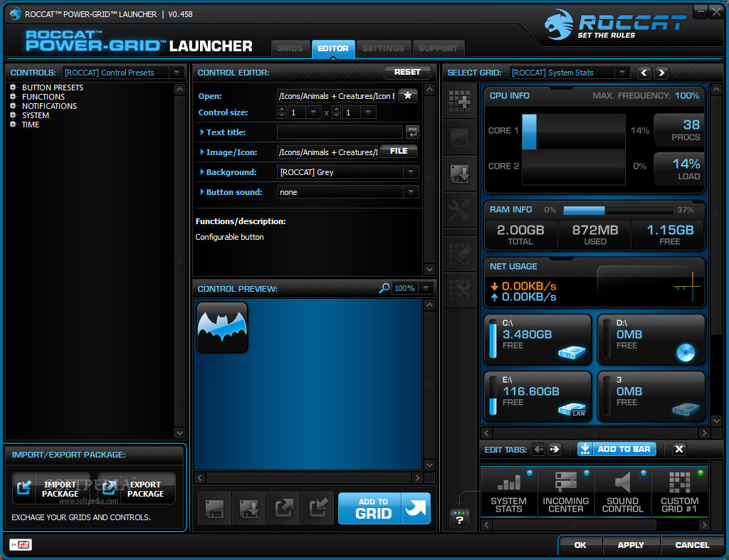This screenshot has height=560, width=729.
Task: Click the RESET button
Action: [x=407, y=72]
